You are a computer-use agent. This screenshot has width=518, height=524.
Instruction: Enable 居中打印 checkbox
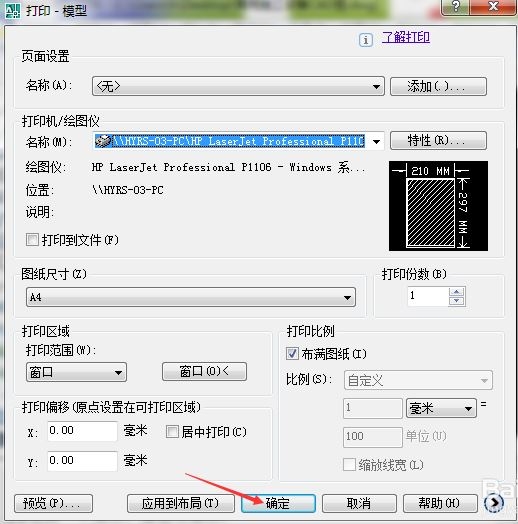pyautogui.click(x=172, y=431)
